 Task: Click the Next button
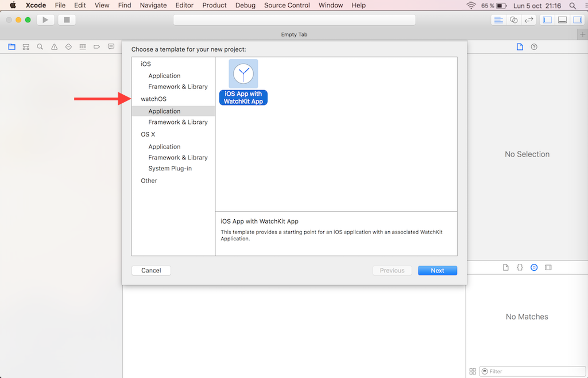[437, 271]
